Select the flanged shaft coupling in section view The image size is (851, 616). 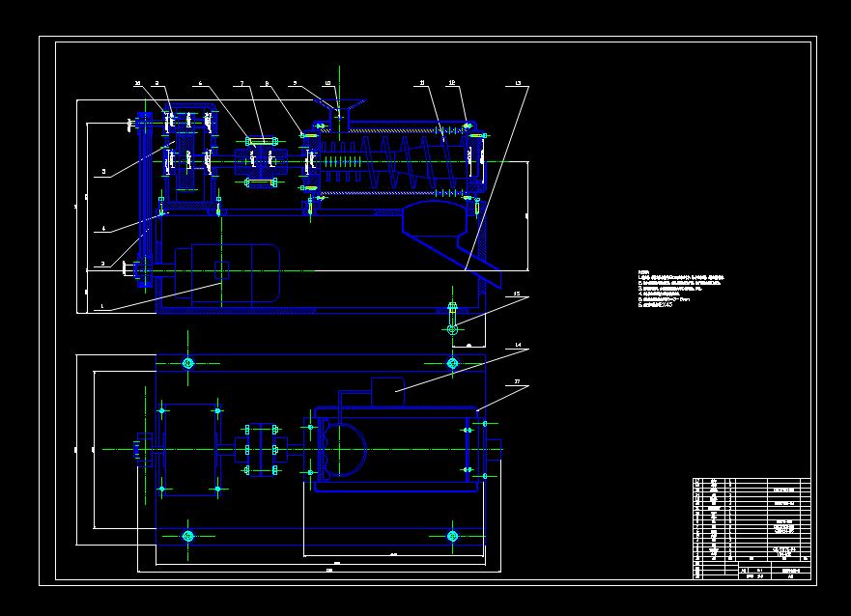coord(261,161)
